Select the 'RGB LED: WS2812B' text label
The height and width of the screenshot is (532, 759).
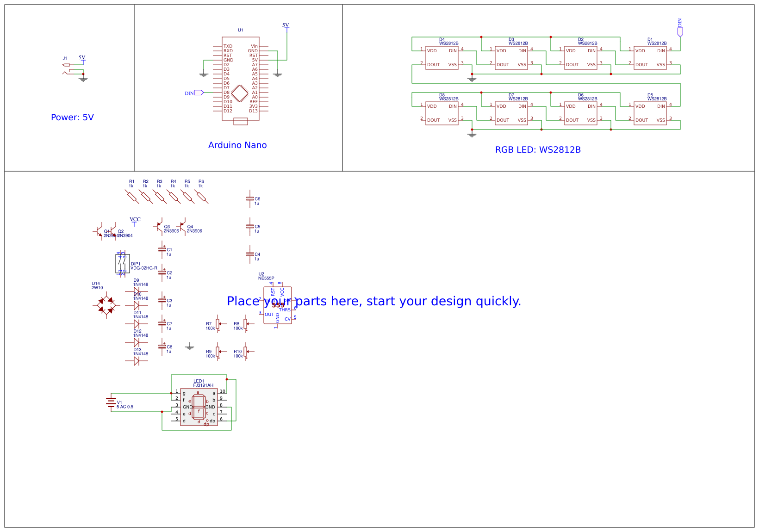(x=538, y=150)
